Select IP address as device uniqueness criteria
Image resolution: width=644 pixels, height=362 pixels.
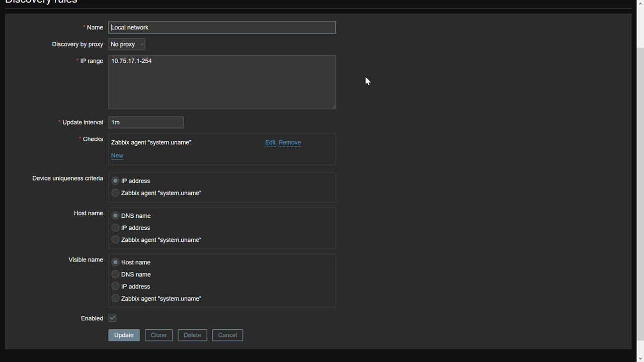pos(116,181)
